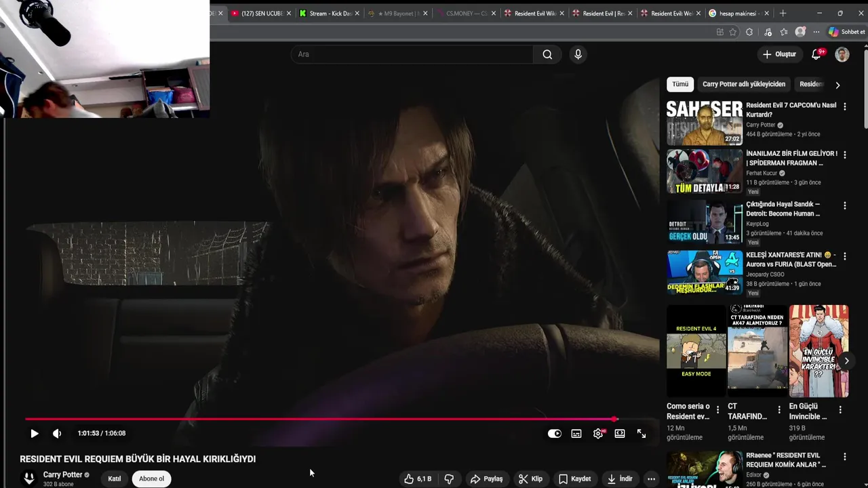Open the browser extensions icon
Viewport: 868px width, 488px height.
point(749,32)
